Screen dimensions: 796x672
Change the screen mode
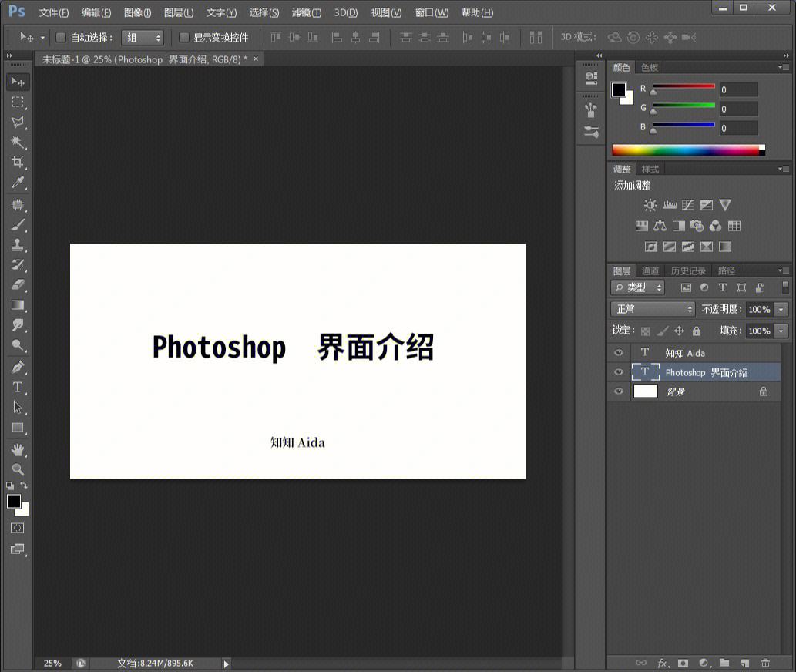(x=17, y=549)
